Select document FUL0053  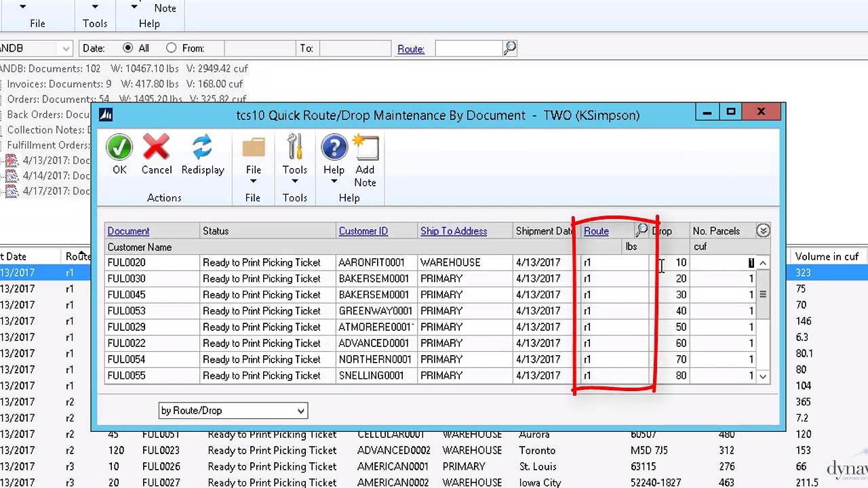(x=126, y=311)
